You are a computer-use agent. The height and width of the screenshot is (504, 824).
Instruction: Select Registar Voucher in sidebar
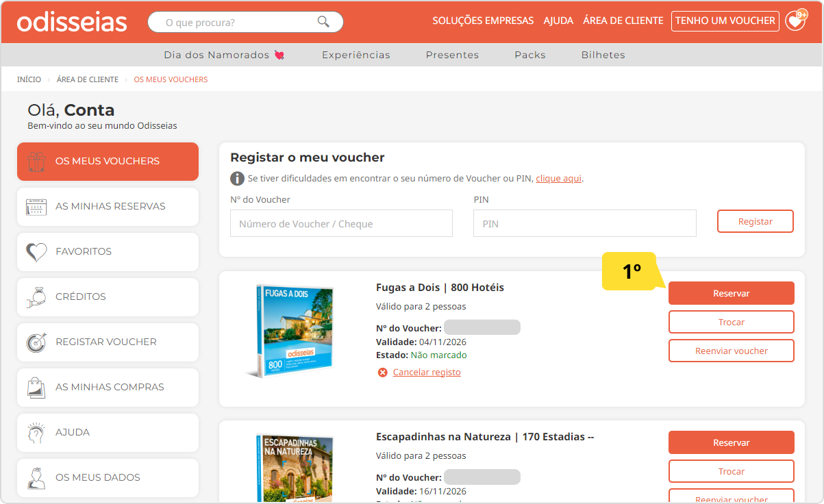108,342
